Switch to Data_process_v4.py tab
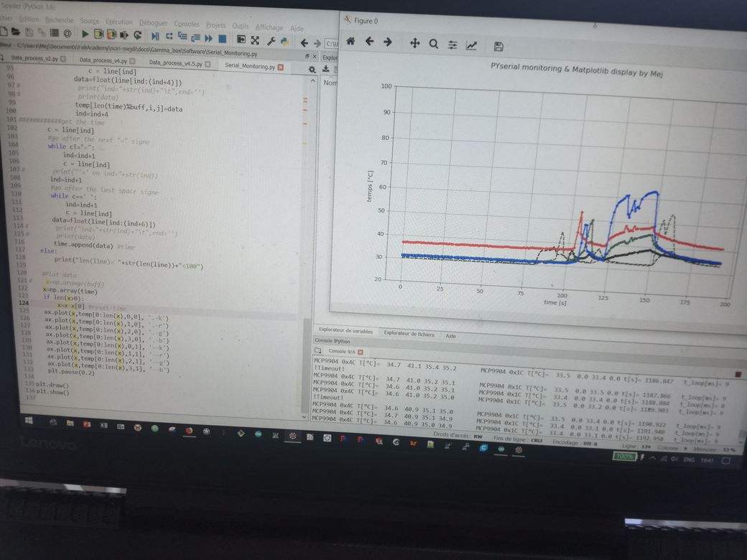The width and height of the screenshot is (747, 560). tap(103, 60)
